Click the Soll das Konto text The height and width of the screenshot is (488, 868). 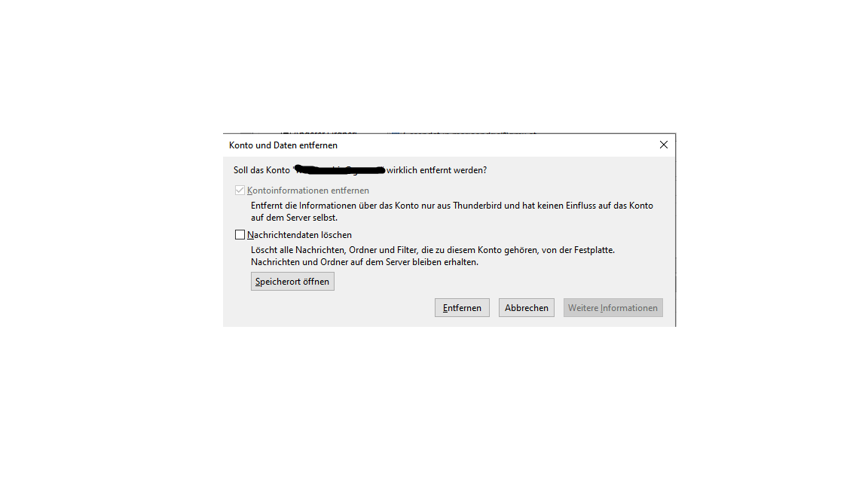(261, 170)
